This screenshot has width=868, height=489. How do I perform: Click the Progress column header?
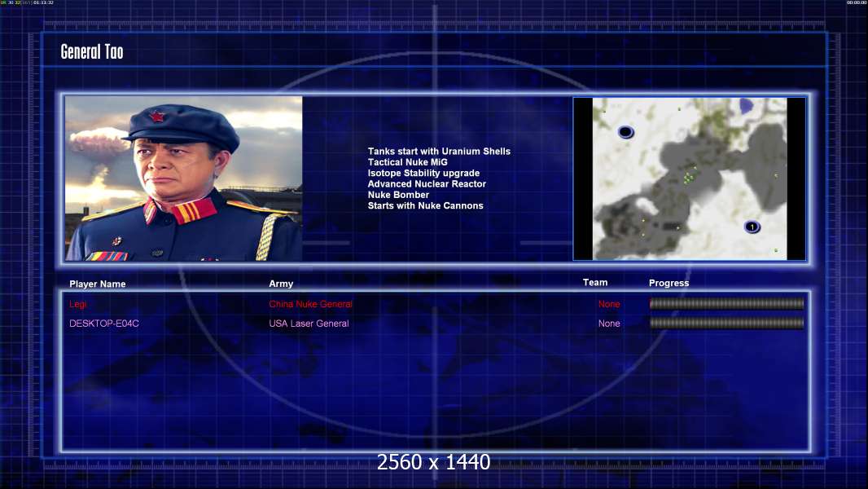[669, 283]
